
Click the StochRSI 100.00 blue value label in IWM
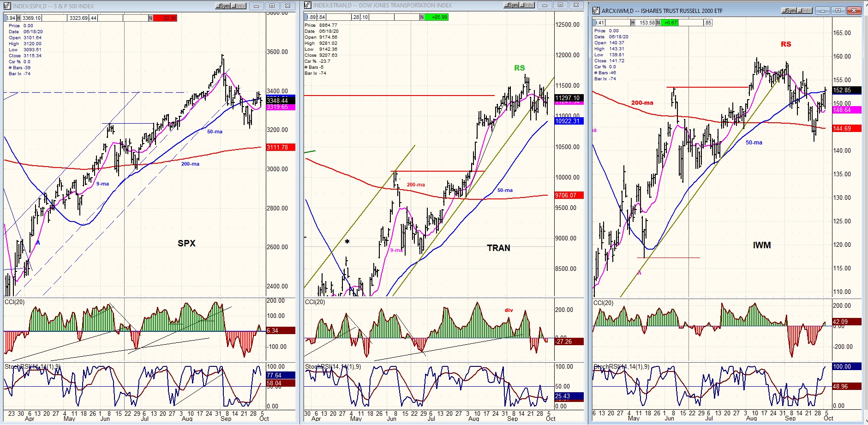tap(847, 366)
